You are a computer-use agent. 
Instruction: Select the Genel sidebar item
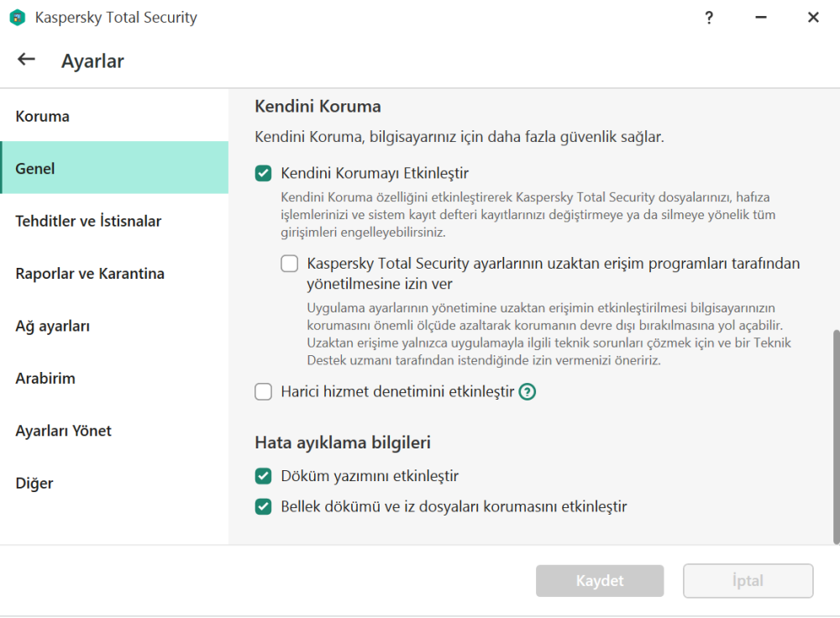point(35,169)
